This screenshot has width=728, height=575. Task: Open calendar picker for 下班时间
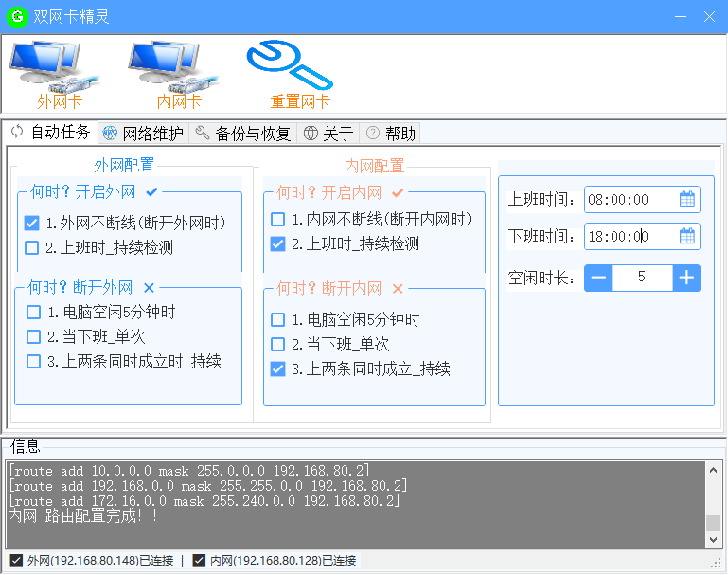687,236
